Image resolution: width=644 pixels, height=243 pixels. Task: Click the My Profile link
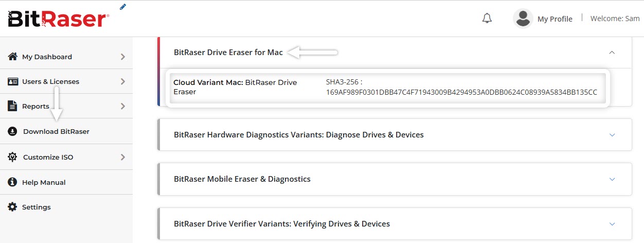click(x=554, y=19)
